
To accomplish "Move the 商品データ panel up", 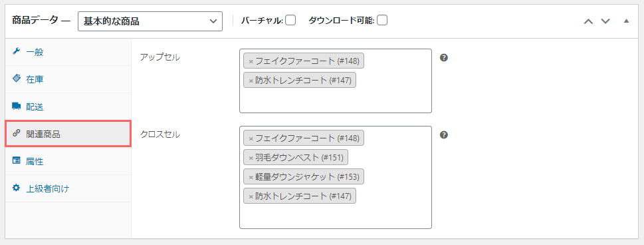I will (x=589, y=21).
